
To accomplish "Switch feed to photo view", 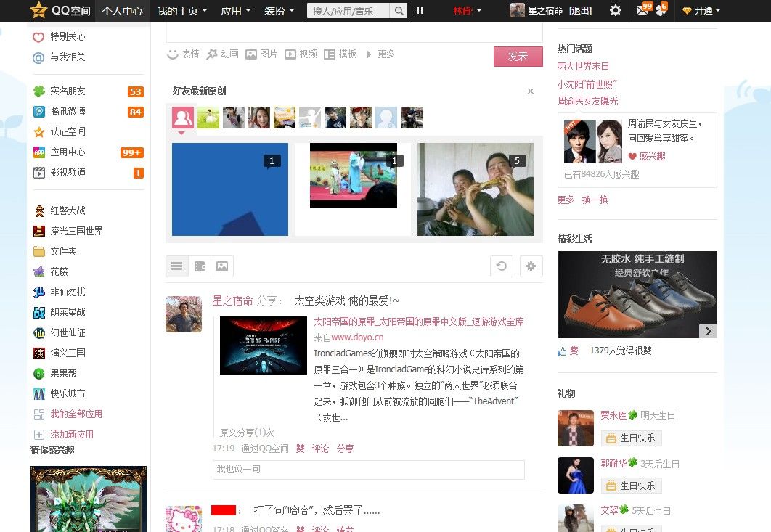I will [222, 266].
